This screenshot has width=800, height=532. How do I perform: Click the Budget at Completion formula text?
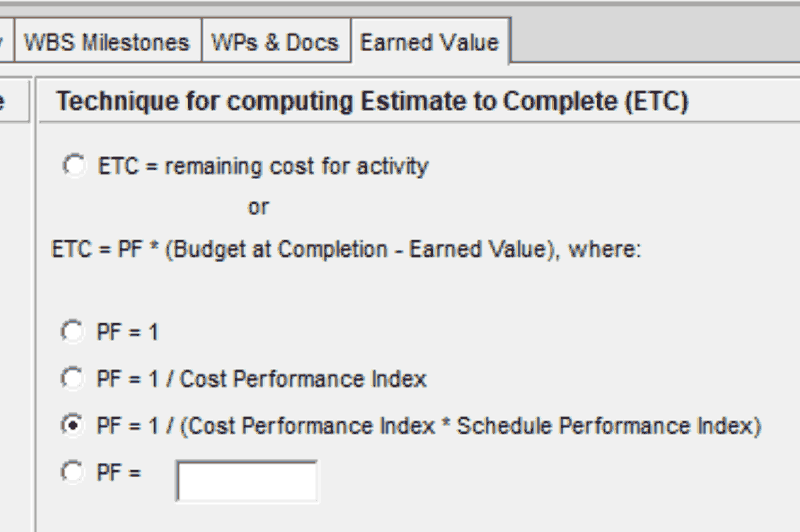[x=346, y=249]
